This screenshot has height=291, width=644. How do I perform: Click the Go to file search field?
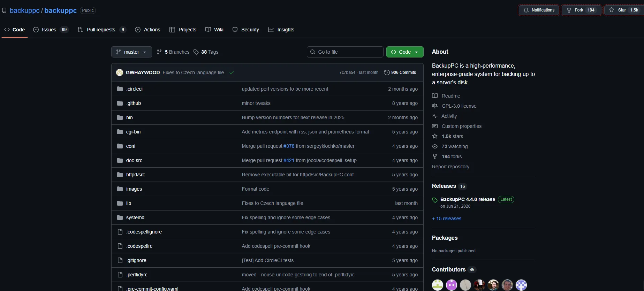click(x=345, y=52)
